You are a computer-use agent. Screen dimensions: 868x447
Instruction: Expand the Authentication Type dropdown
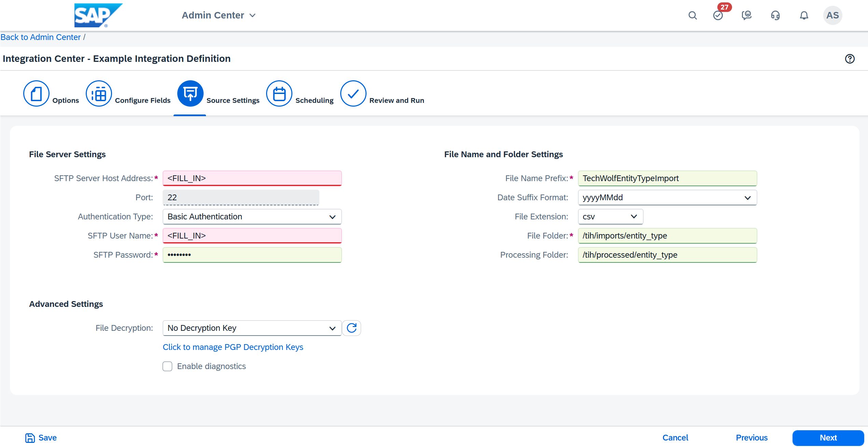pos(252,217)
